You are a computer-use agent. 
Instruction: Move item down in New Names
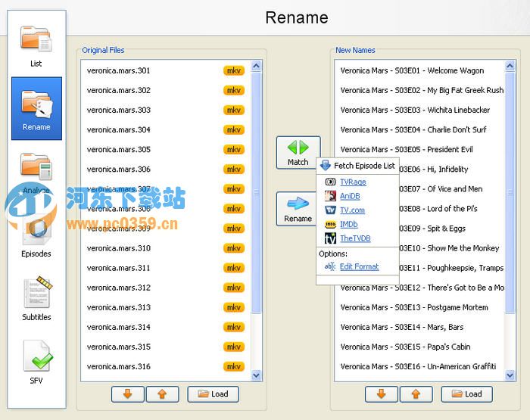click(382, 394)
